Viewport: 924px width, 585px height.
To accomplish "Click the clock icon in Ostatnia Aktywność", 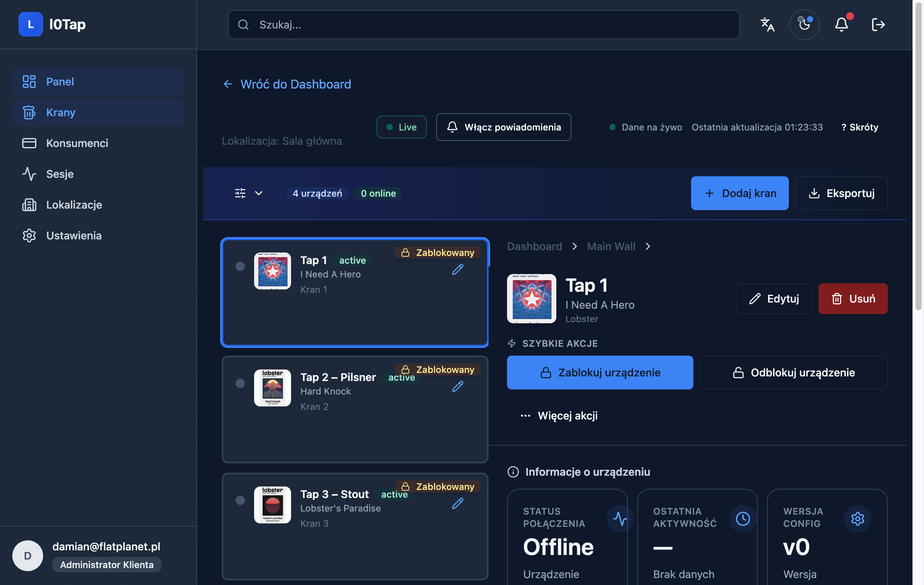I will click(743, 519).
